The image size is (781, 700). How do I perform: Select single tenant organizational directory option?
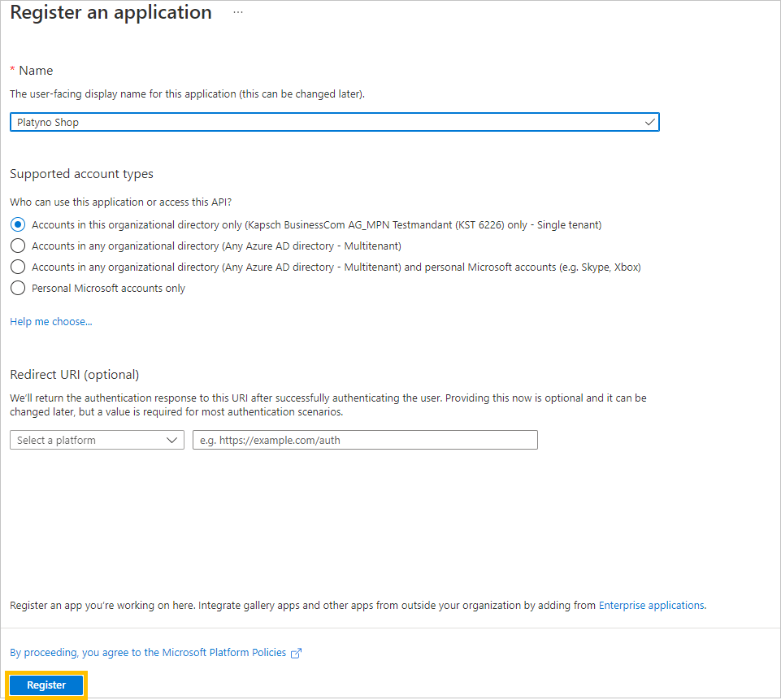[x=18, y=224]
